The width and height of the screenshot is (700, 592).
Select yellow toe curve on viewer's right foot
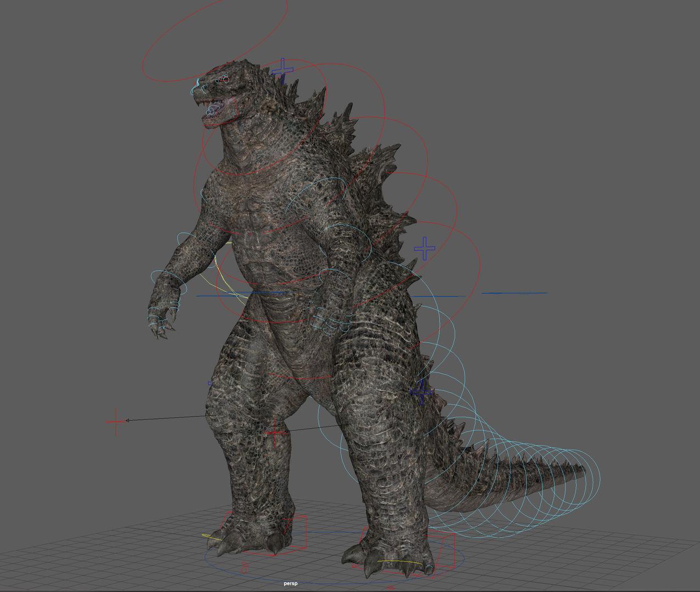(x=400, y=562)
